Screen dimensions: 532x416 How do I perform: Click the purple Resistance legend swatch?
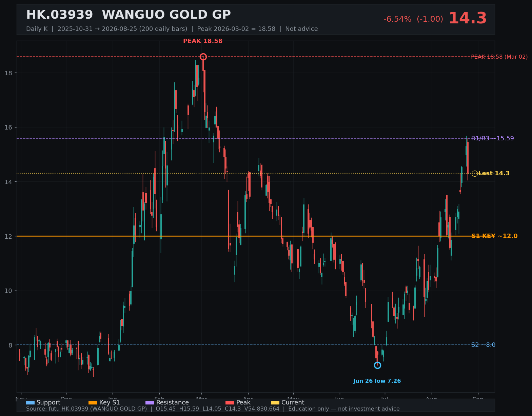pyautogui.click(x=150, y=402)
